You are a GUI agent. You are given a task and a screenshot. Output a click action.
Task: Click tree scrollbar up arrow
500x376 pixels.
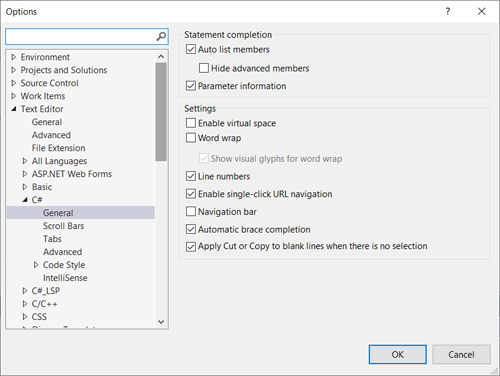[x=161, y=56]
